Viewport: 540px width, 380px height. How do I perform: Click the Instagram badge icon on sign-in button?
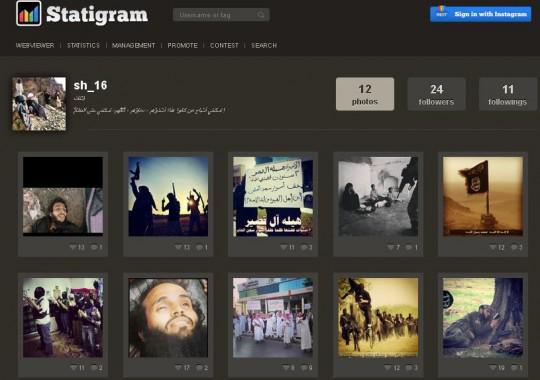coord(442,13)
